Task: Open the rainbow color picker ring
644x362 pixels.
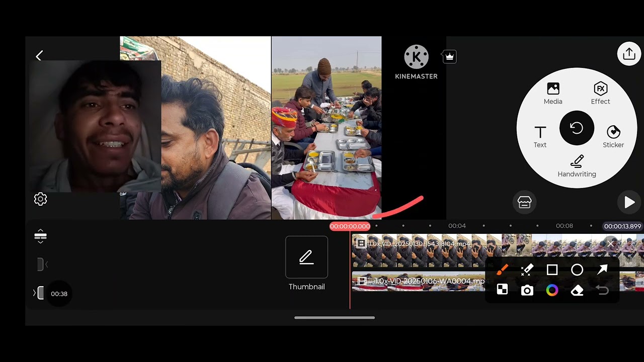Action: [552, 290]
